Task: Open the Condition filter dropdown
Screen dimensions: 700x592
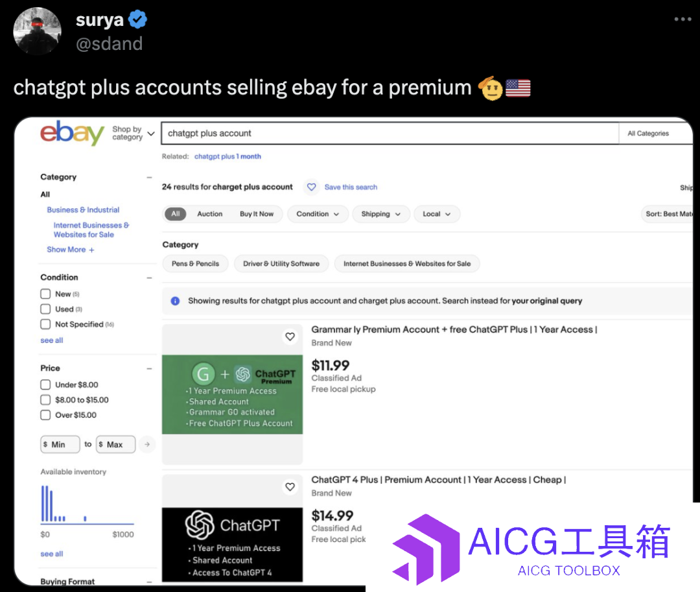Action: pos(318,214)
